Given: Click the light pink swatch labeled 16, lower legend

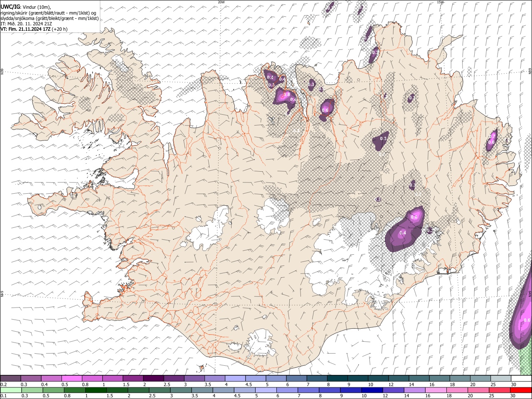Looking at the screenshot, I should click(436, 390).
